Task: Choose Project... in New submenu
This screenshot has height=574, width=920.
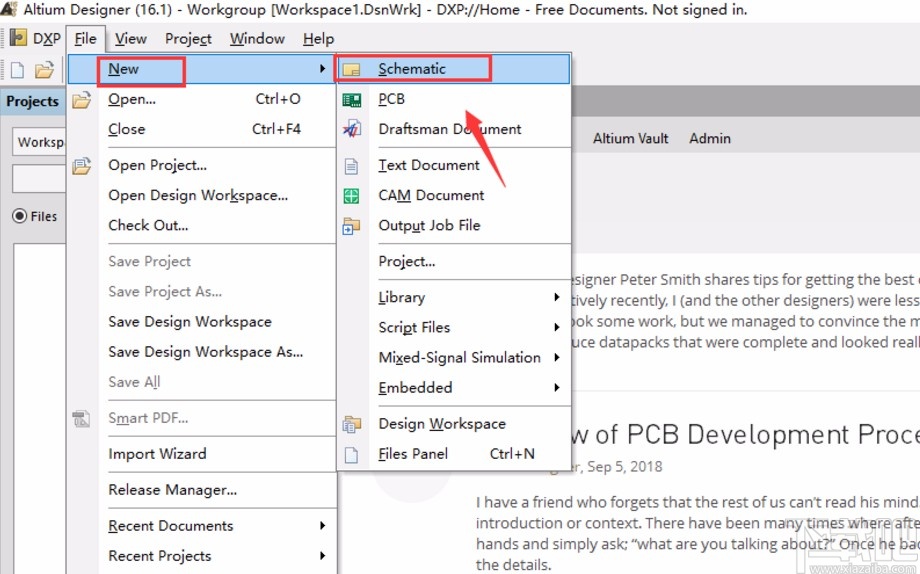Action: 454,262
